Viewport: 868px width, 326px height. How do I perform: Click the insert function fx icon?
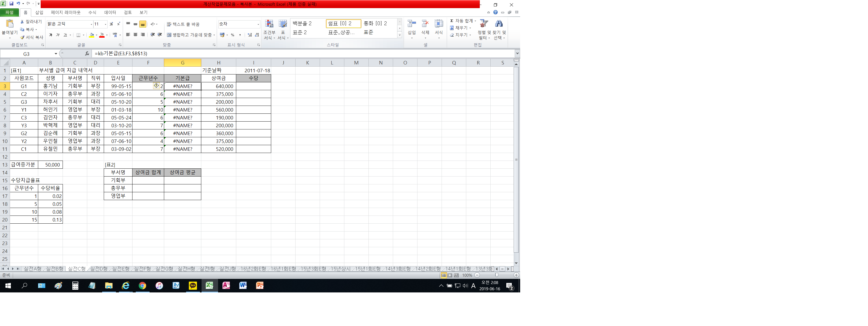click(87, 54)
